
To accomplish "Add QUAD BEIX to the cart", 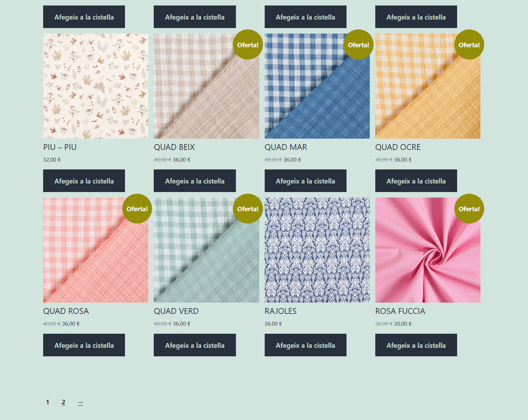I will pyautogui.click(x=194, y=181).
